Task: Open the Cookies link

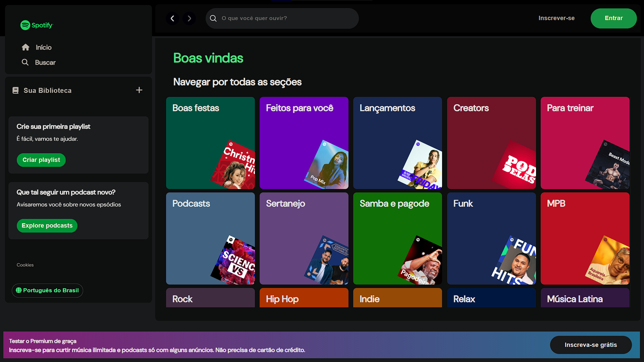Action: [25, 265]
